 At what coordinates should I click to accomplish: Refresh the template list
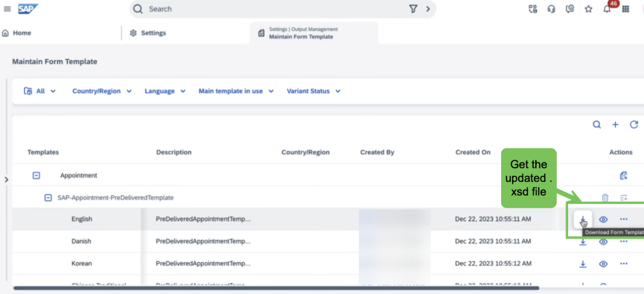634,125
